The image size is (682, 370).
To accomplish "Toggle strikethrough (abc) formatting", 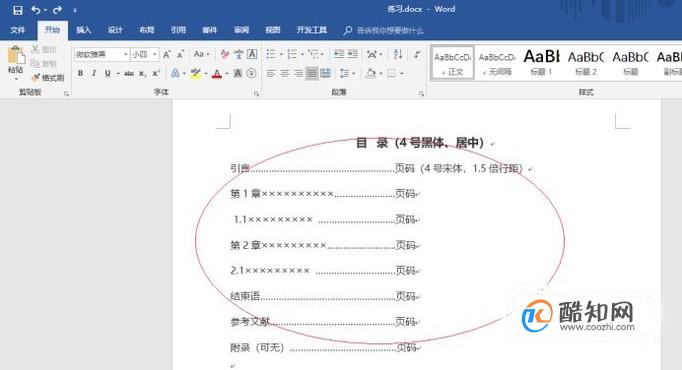I will 129,73.
